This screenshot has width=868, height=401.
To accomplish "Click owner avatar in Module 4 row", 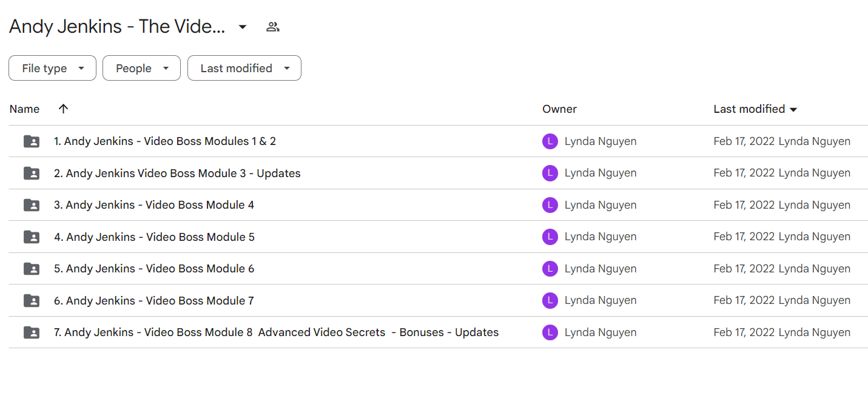I will click(x=550, y=205).
